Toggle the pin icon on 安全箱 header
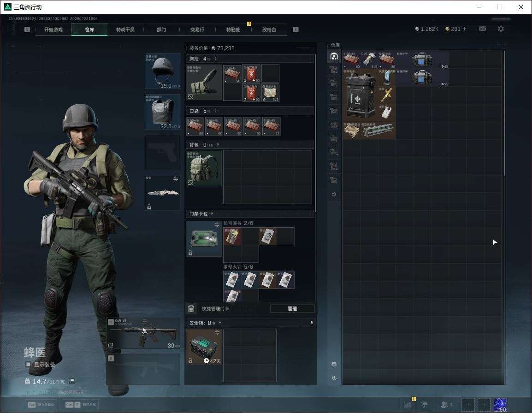 312,323
